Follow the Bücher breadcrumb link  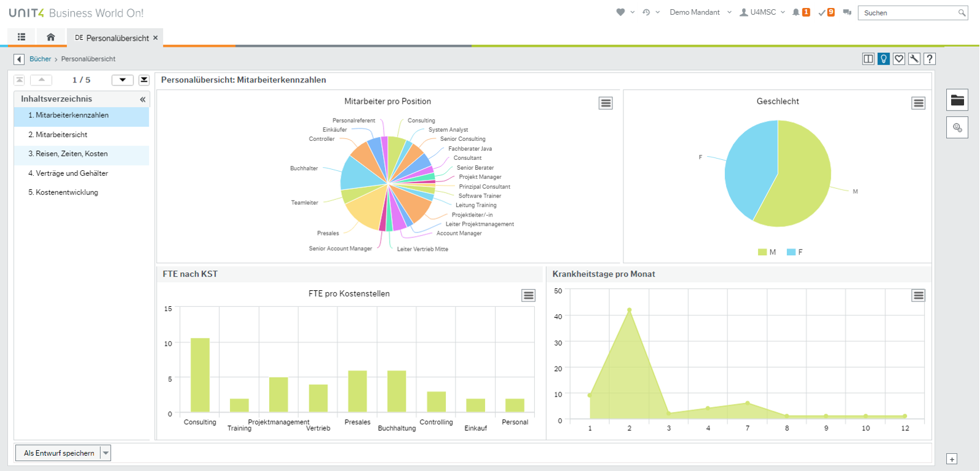click(x=40, y=59)
